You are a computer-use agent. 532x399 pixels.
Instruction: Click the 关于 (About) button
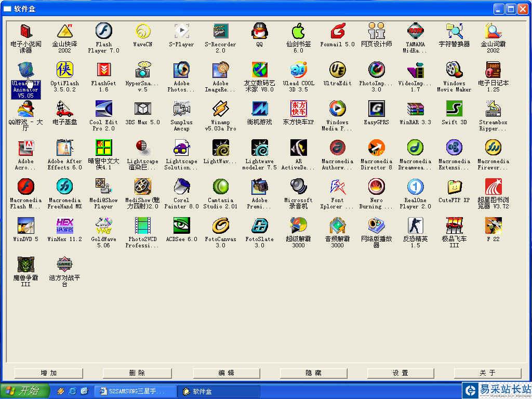tap(487, 373)
